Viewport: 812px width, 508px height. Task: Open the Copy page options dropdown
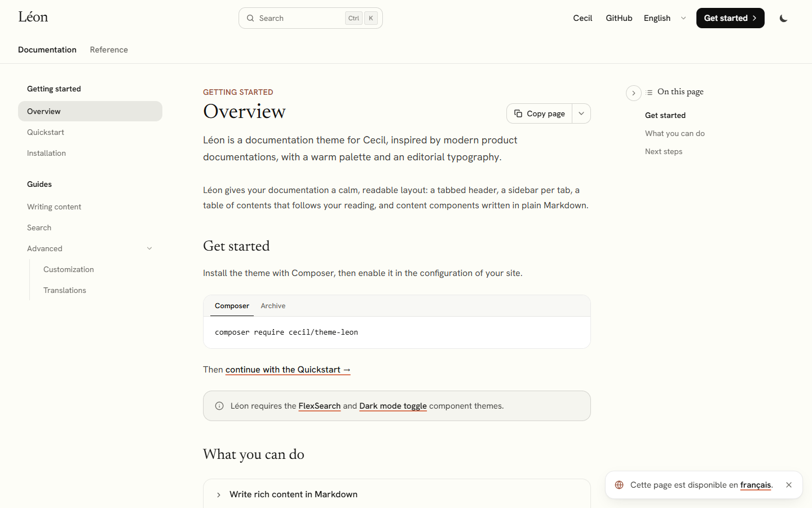(581, 113)
